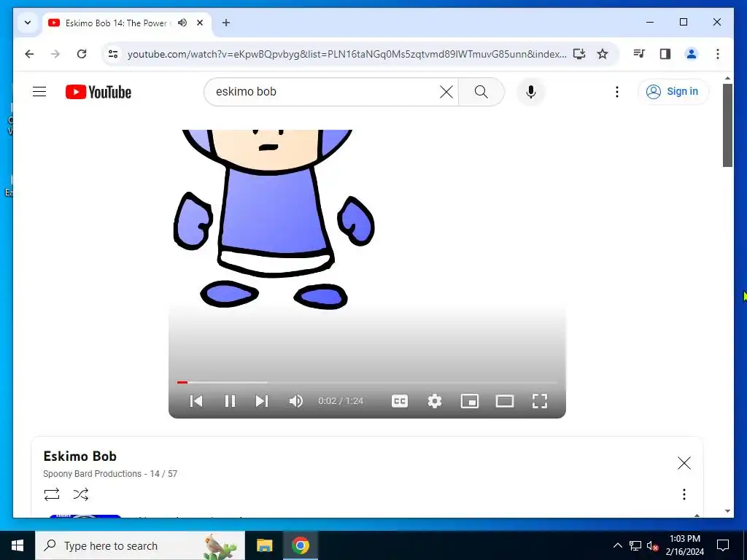The height and width of the screenshot is (560, 747).
Task: Click the scrollbar down arrow
Action: [x=727, y=511]
